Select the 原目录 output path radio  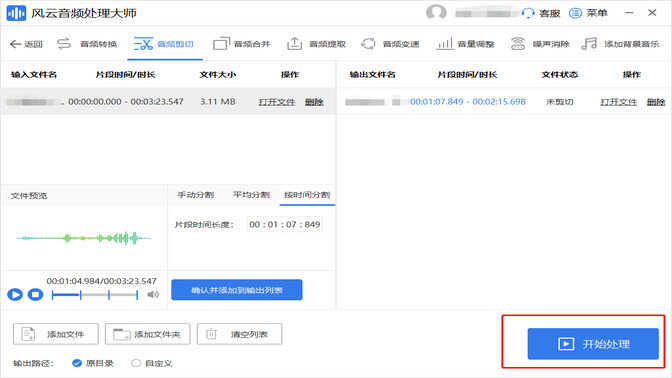coord(77,363)
